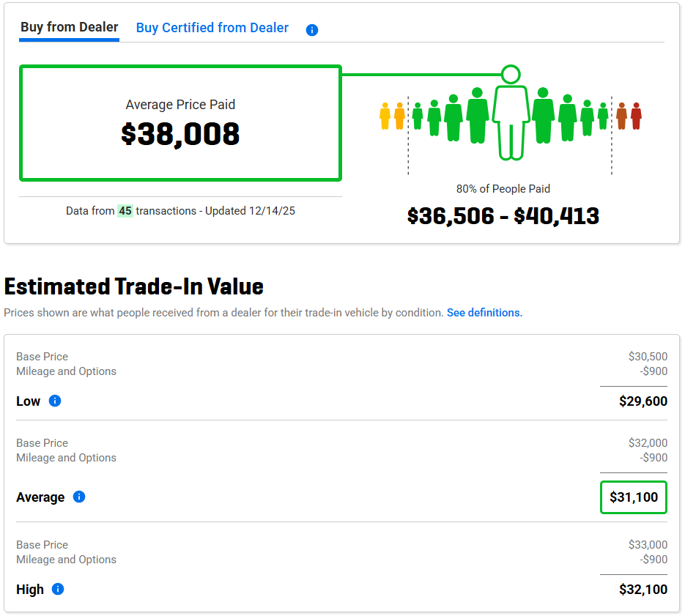Viewport: 685px width, 616px height.
Task: Select the white outlined person figure
Action: [511, 121]
